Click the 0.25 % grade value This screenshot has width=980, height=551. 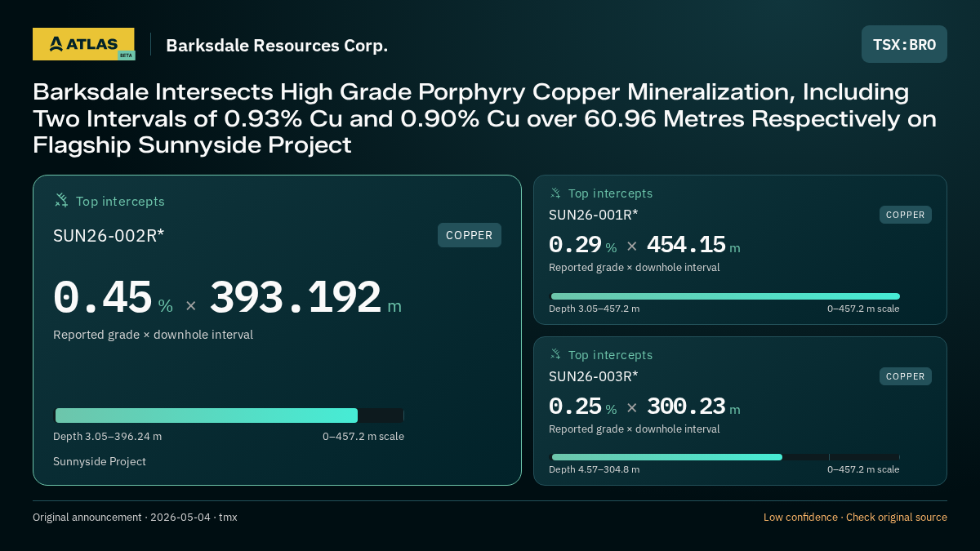(582, 407)
